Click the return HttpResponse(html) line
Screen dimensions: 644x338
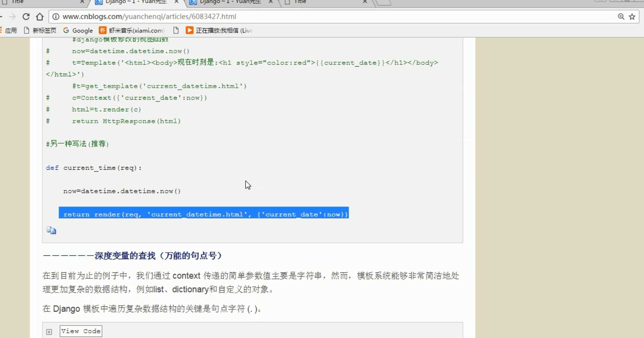(126, 121)
